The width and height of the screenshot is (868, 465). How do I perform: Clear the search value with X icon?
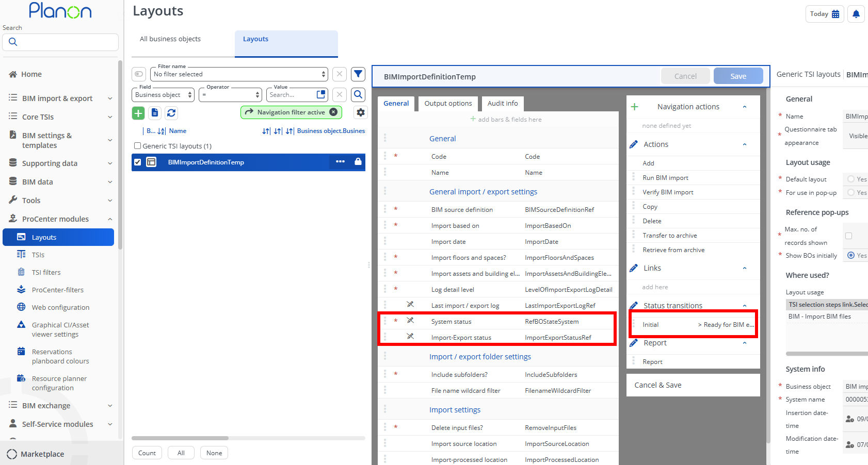click(x=340, y=95)
